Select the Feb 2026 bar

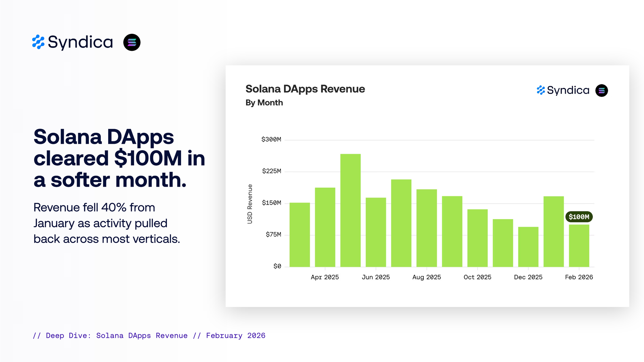coord(579,246)
